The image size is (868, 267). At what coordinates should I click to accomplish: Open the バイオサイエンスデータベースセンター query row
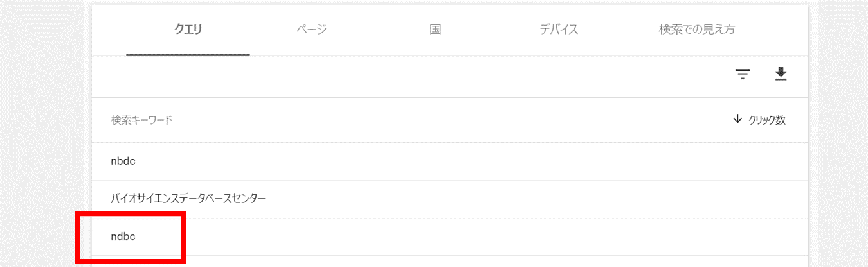(188, 199)
